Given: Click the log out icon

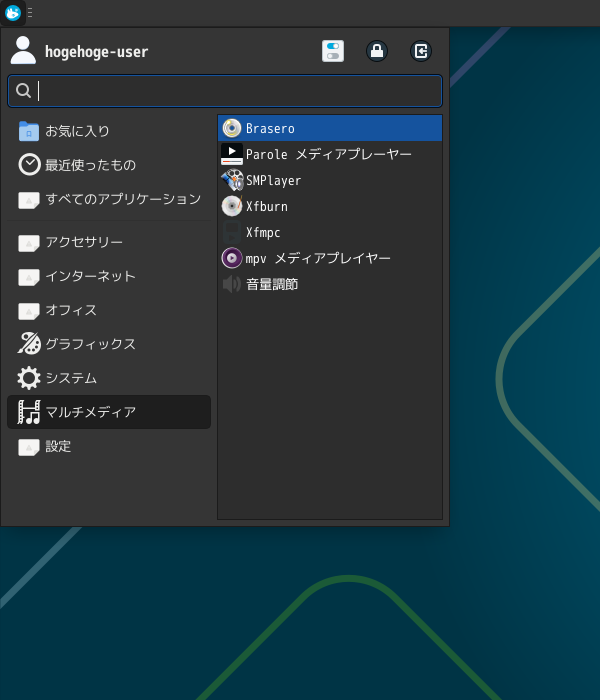Looking at the screenshot, I should (x=421, y=51).
